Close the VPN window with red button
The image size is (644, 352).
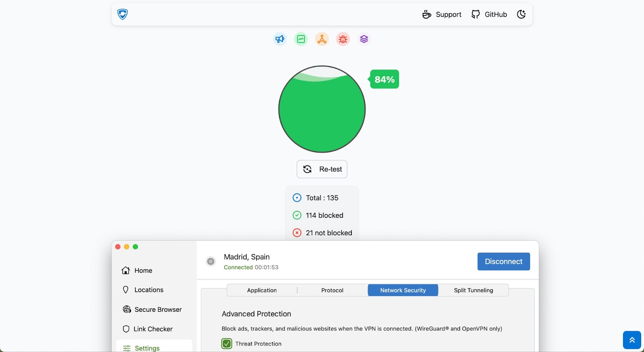(118, 247)
